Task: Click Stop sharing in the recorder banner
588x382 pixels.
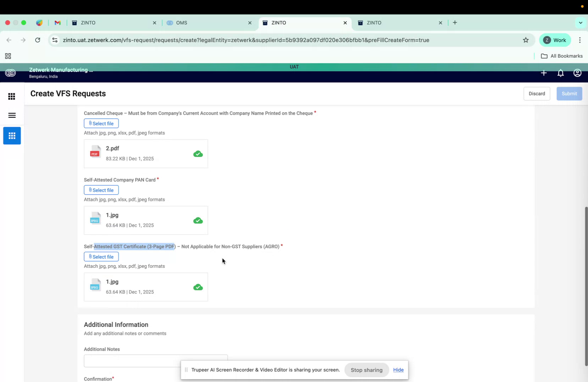Action: click(366, 370)
